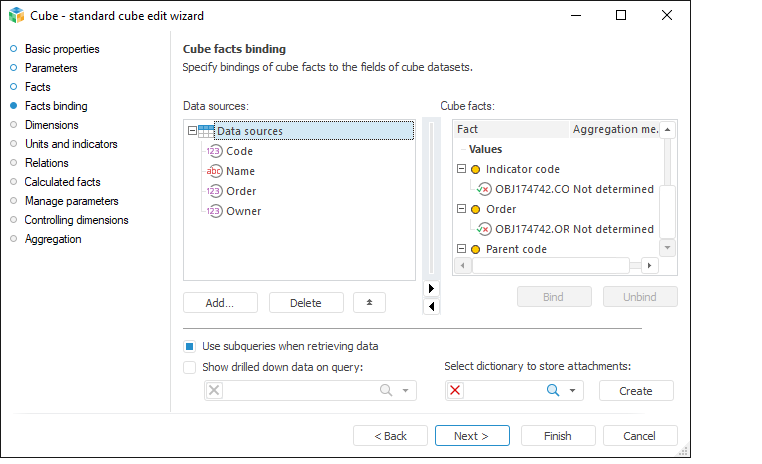Clear dictionary selection with red X

456,391
